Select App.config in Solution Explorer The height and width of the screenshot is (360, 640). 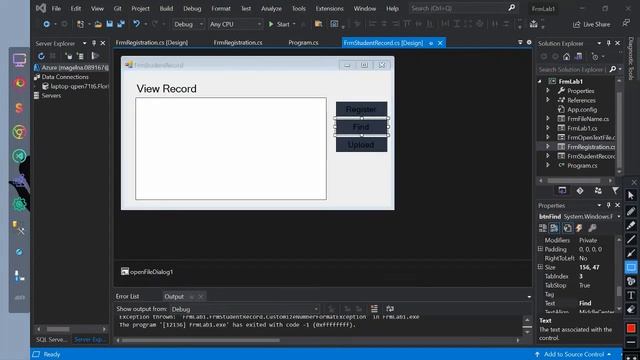(x=582, y=109)
